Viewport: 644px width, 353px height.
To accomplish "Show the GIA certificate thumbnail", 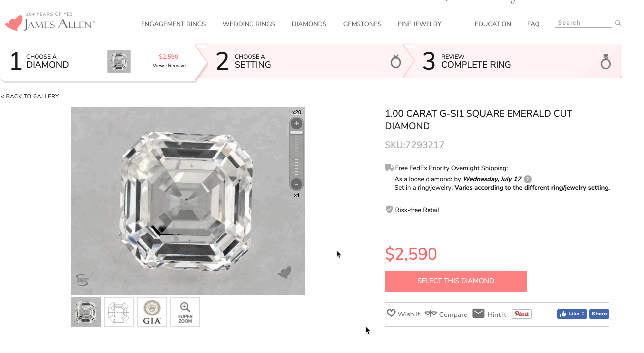I will [x=152, y=312].
